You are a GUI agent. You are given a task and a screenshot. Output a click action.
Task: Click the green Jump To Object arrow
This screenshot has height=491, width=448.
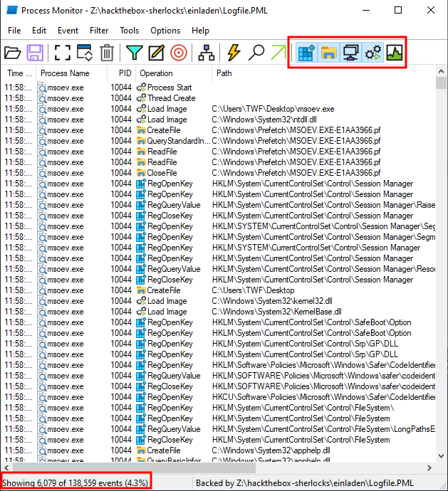click(278, 52)
